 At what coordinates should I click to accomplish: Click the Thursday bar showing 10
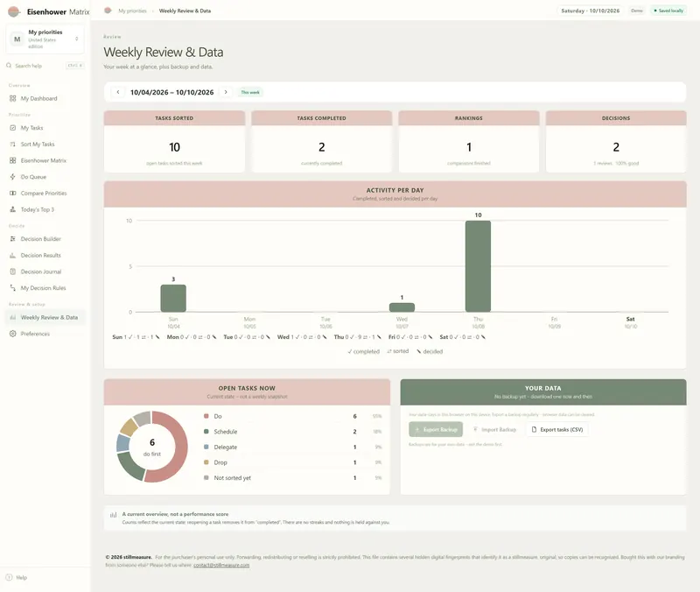[x=478, y=266]
